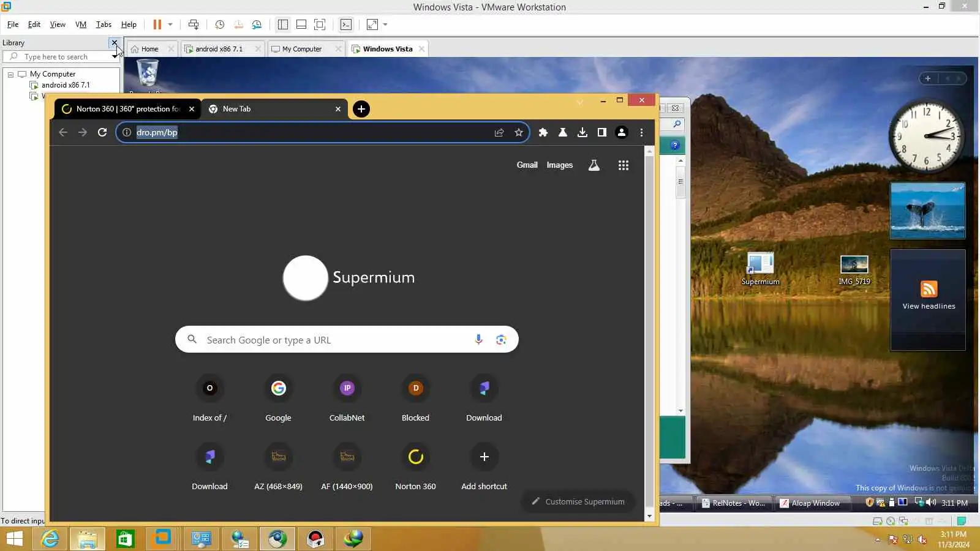The image size is (980, 551).
Task: Open the Supermium three-dot menu
Action: pyautogui.click(x=641, y=132)
